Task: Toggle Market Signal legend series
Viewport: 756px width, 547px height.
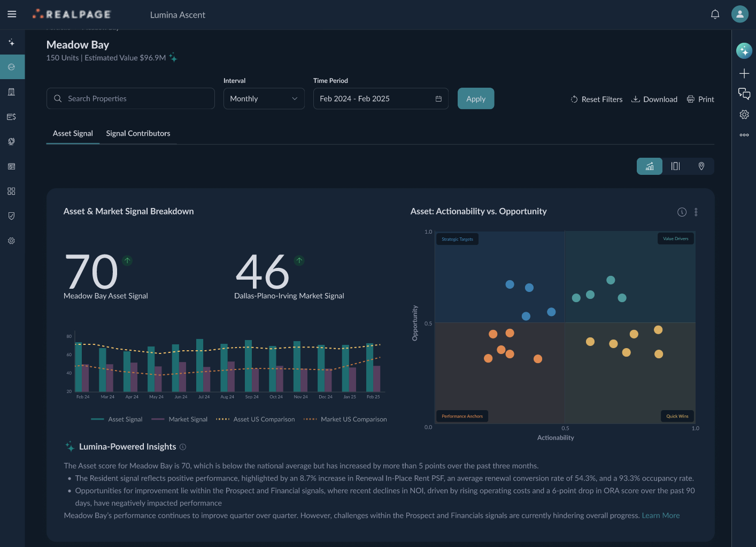Action: click(179, 419)
